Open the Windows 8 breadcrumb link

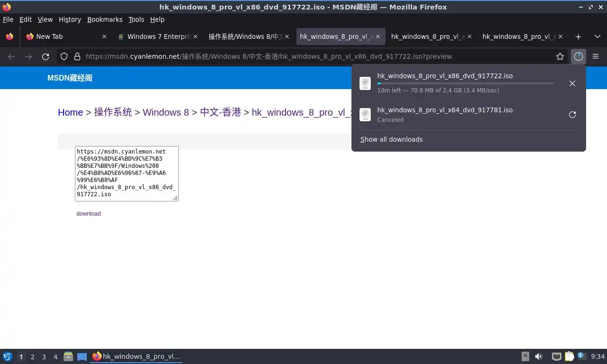tap(166, 112)
